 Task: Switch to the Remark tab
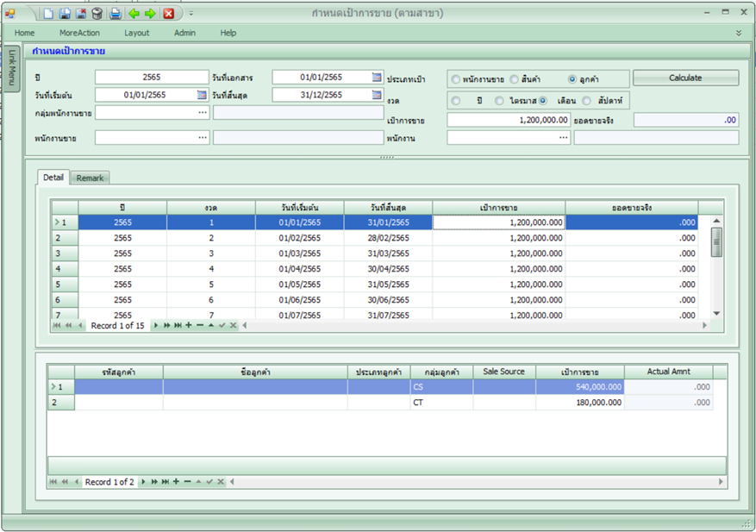click(90, 178)
